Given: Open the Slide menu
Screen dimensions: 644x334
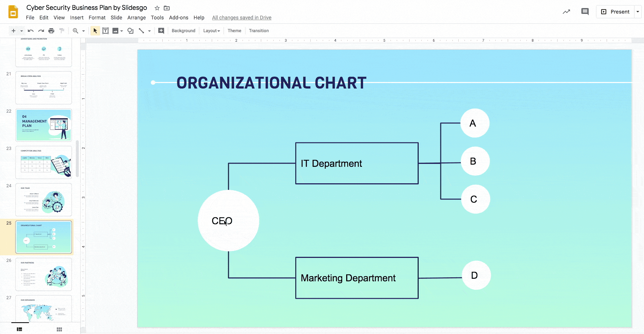Looking at the screenshot, I should click(x=116, y=18).
